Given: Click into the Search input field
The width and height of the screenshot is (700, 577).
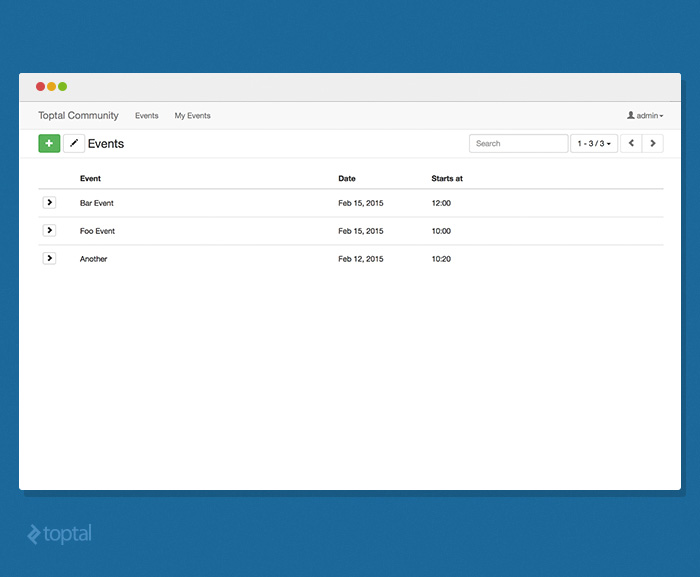Looking at the screenshot, I should (518, 143).
